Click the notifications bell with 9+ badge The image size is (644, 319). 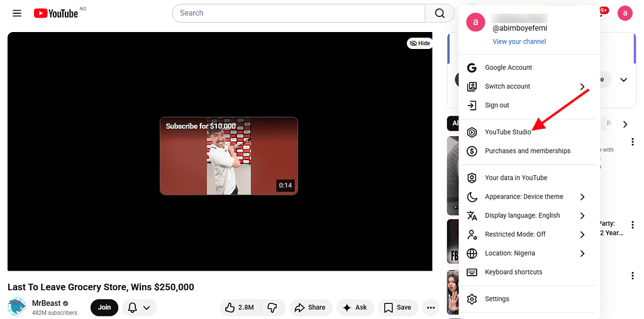coord(604,13)
